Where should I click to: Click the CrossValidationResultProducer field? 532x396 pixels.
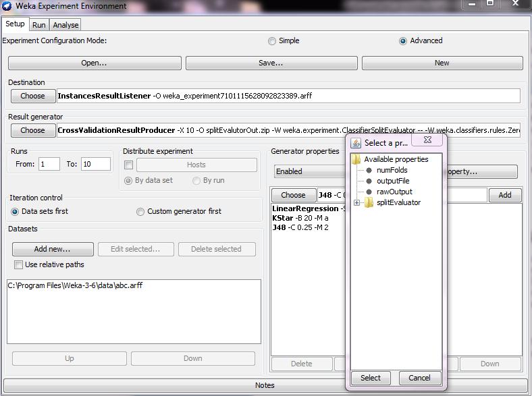coord(288,130)
